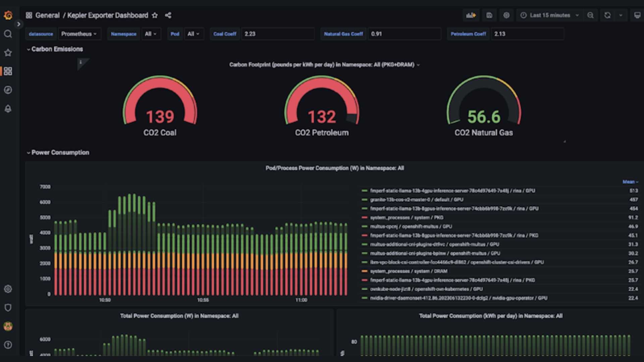644x362 pixels.
Task: Click the dashboards grid icon beside General
Action: click(x=29, y=15)
